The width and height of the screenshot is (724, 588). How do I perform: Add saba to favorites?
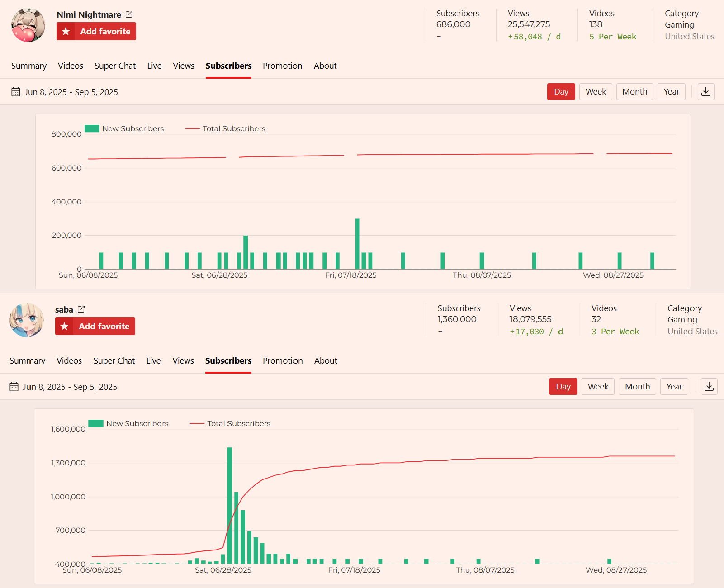[95, 326]
